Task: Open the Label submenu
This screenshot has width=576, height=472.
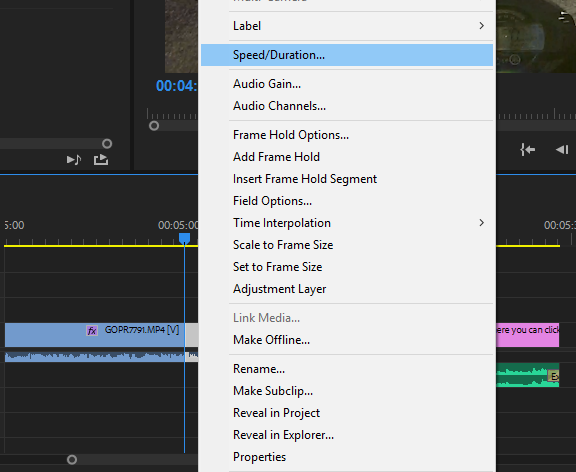Action: [x=347, y=26]
